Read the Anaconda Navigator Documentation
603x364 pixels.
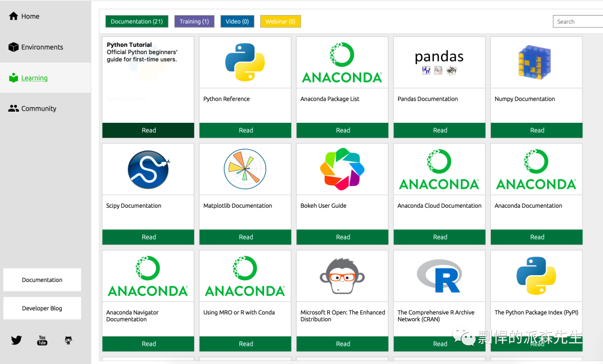click(x=149, y=344)
